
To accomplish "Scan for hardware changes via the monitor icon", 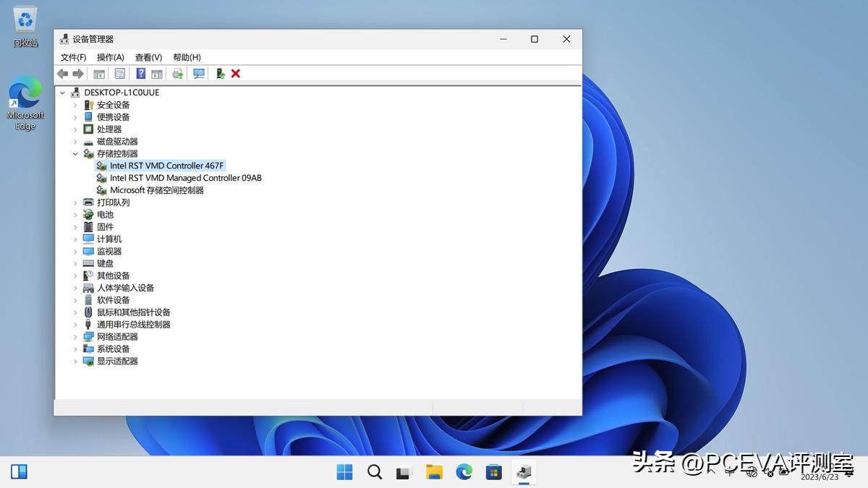I will click(x=199, y=74).
